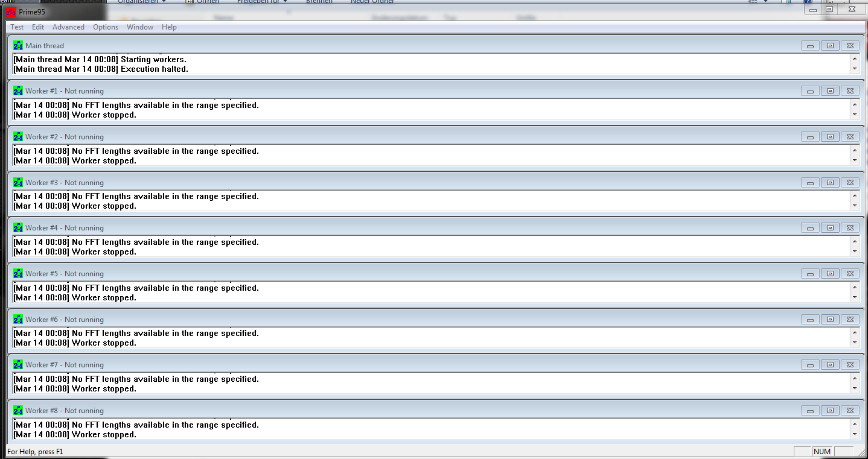
Task: Click the Worker #2 window icon
Action: (x=18, y=137)
